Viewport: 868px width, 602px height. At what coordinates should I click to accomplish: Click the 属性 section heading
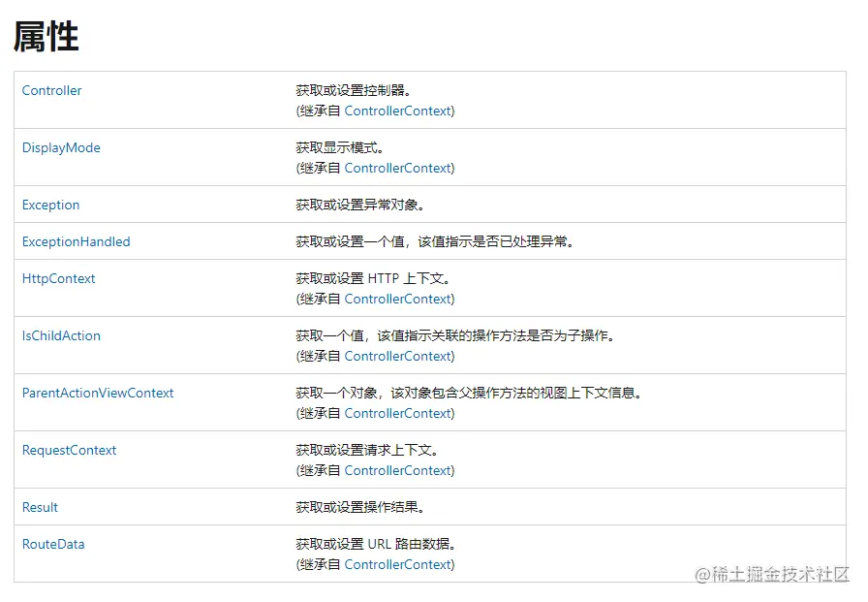click(x=46, y=35)
